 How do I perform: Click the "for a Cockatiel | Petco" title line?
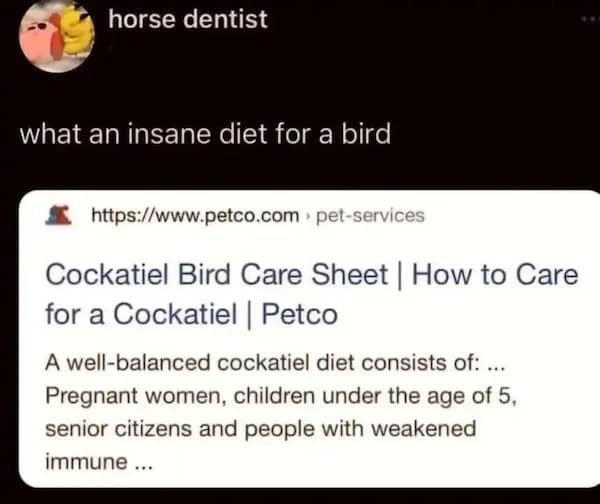tap(192, 315)
